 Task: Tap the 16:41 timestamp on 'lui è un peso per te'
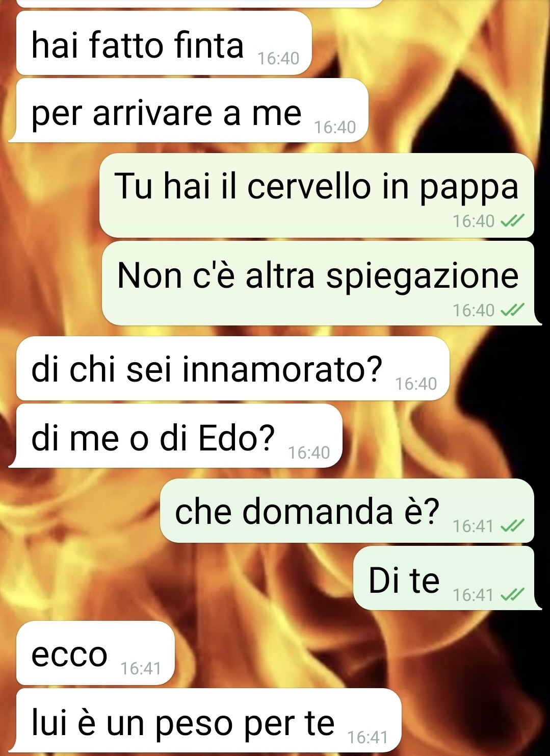[x=368, y=737]
